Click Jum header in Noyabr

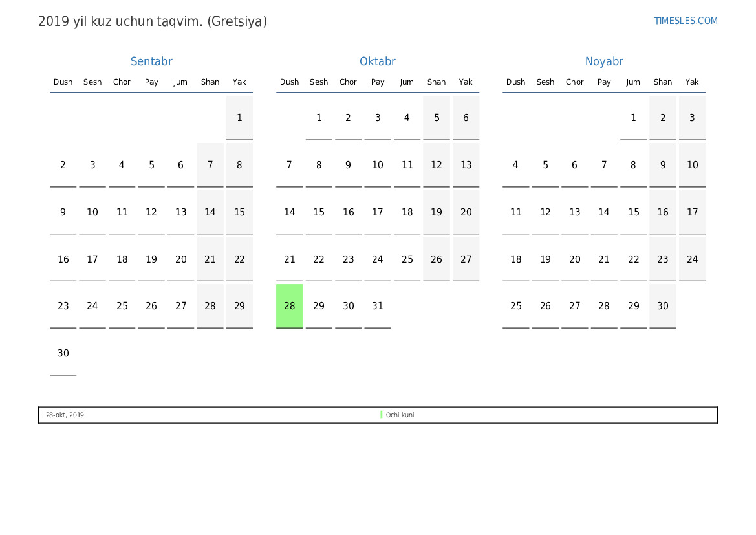634,82
